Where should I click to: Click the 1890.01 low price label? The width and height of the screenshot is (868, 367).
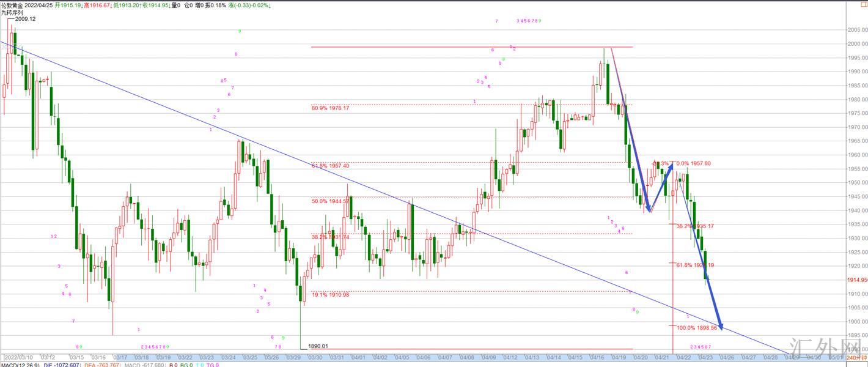[x=317, y=346]
